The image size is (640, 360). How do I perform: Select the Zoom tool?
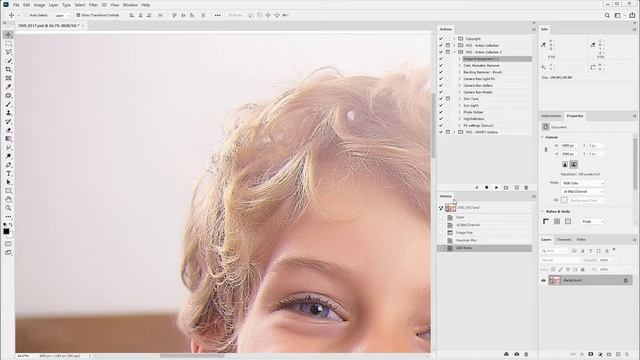(8, 208)
